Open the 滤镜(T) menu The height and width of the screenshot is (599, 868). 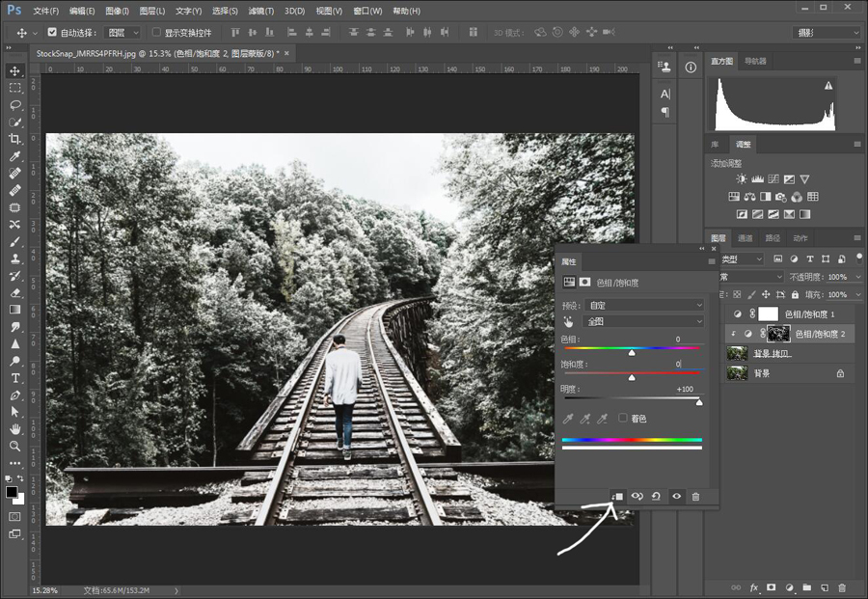point(261,11)
